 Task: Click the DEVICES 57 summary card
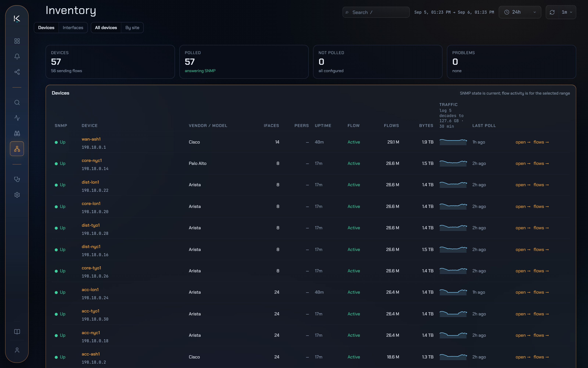(110, 62)
